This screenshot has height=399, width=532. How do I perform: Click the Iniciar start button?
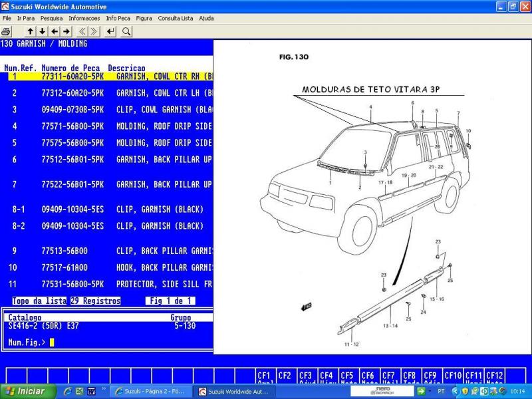point(27,392)
